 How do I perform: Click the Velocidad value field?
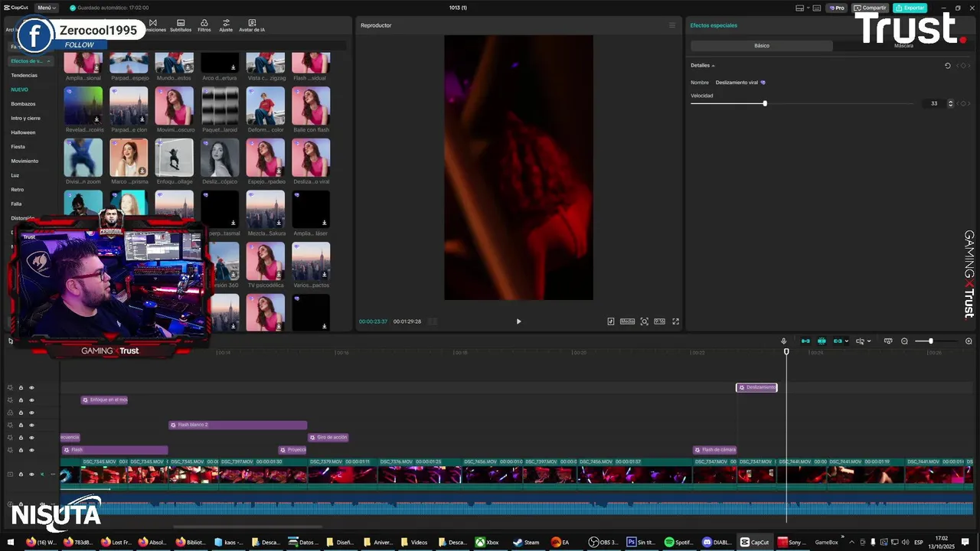[933, 103]
